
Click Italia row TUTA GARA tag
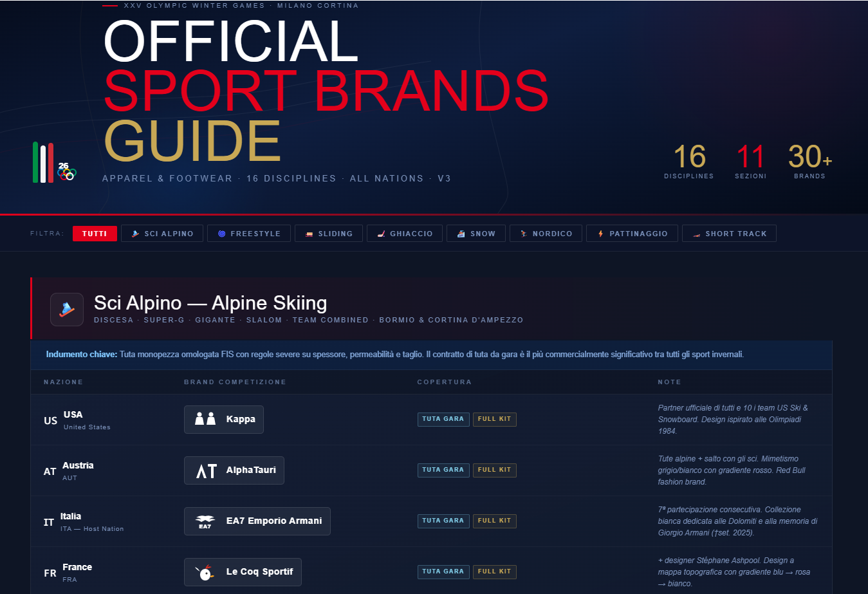click(443, 521)
